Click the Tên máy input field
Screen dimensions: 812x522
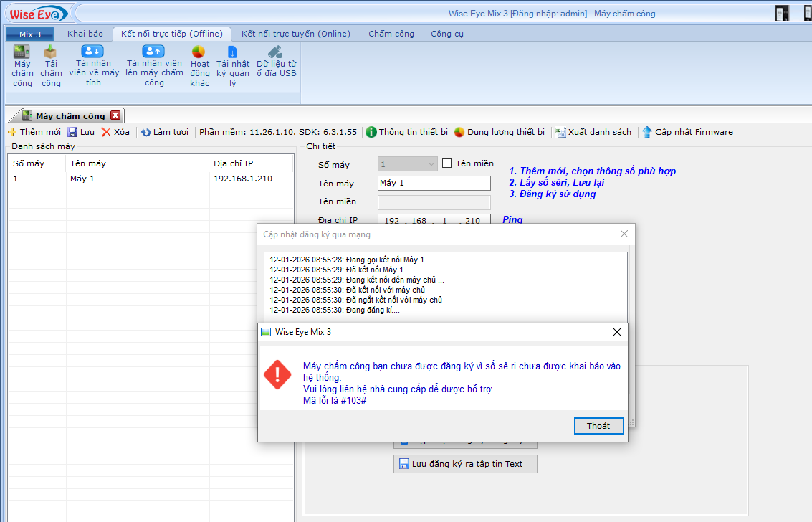coord(434,183)
